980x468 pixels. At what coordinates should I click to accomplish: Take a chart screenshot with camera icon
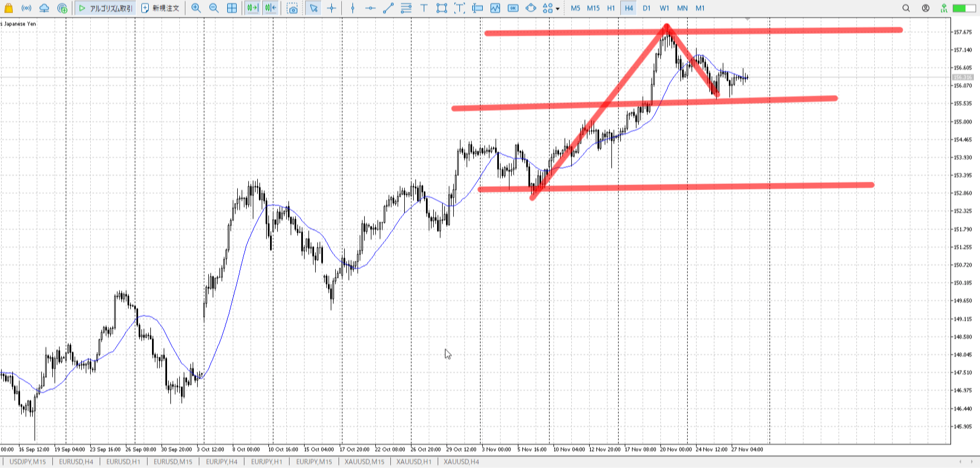(292, 8)
